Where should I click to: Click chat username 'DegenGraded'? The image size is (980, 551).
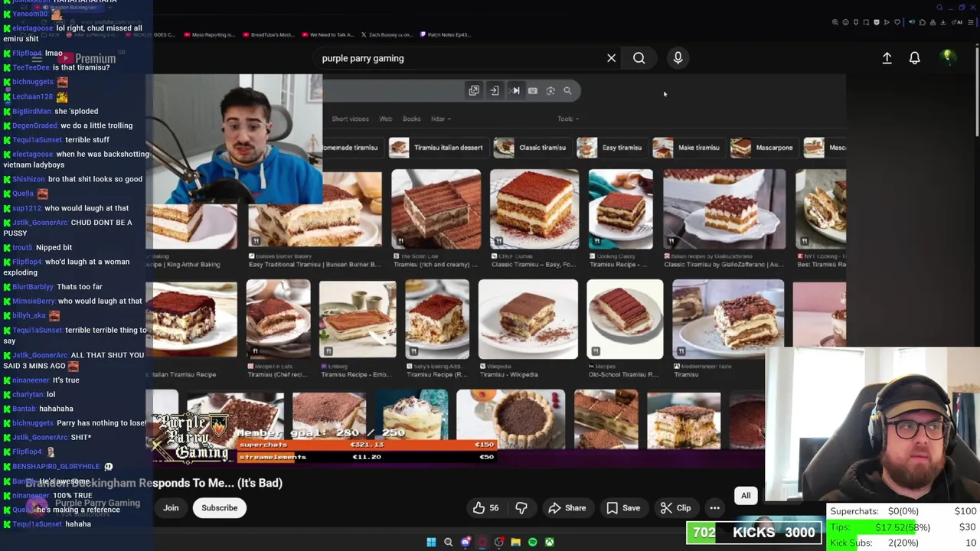click(34, 126)
